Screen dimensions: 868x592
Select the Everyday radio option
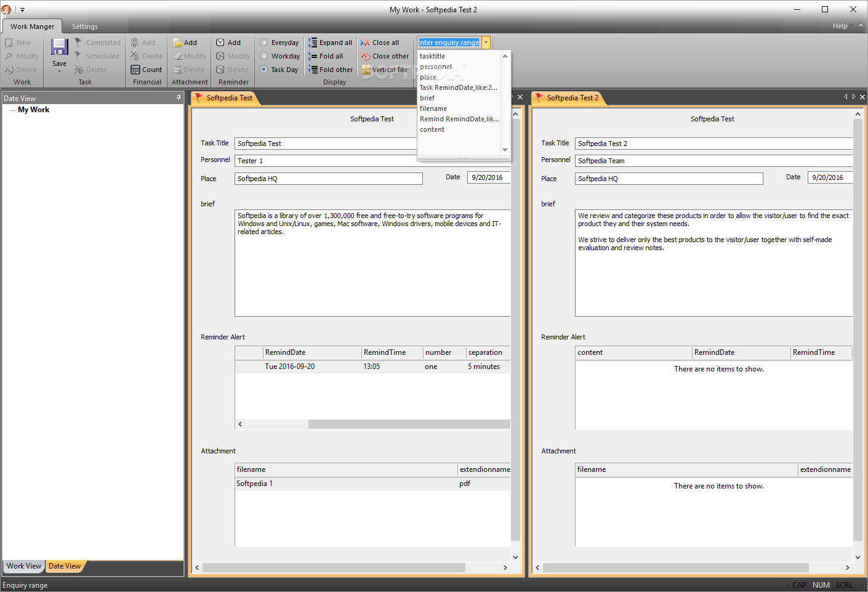pos(279,43)
